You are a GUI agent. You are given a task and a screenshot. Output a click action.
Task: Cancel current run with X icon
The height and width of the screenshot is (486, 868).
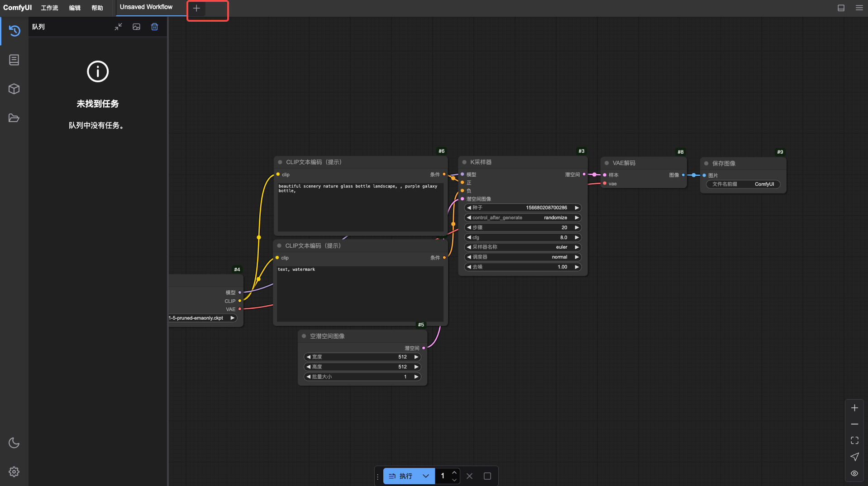(x=469, y=476)
